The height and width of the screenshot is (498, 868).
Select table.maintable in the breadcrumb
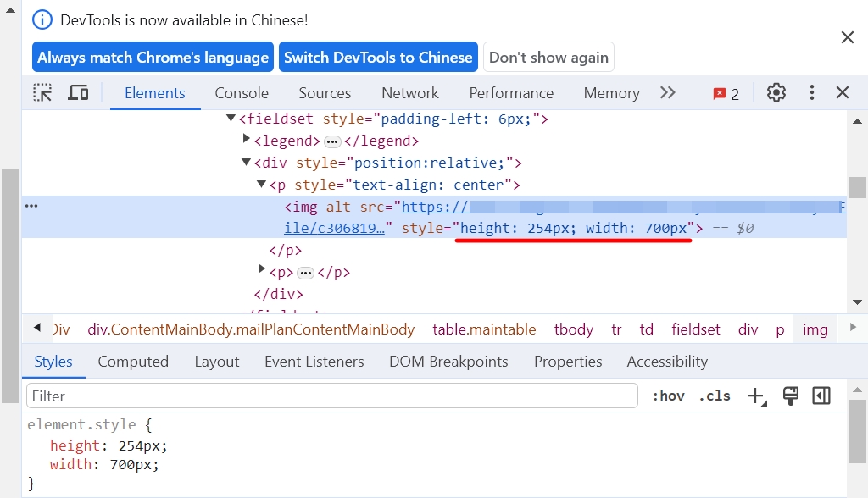[484, 329]
